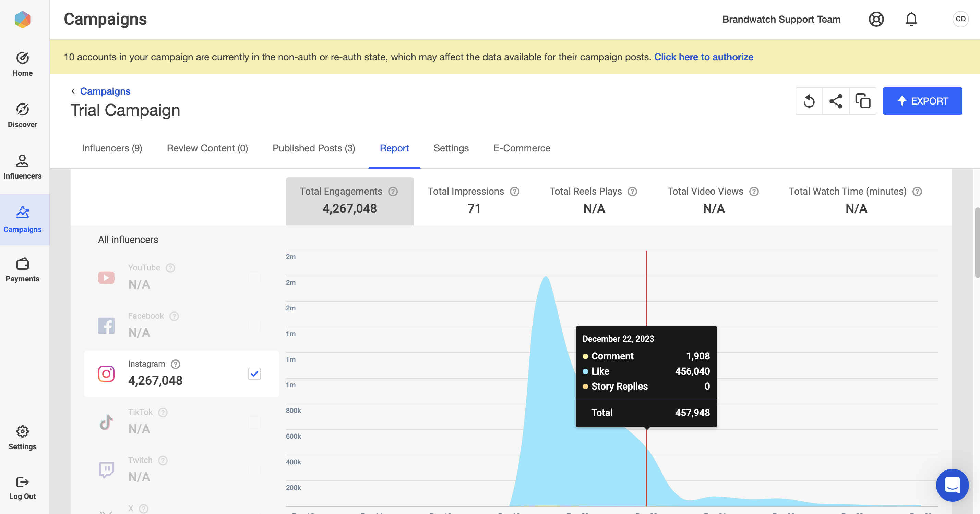Toggle the YouTube checkbox
Viewport: 980px width, 514px height.
click(x=254, y=278)
